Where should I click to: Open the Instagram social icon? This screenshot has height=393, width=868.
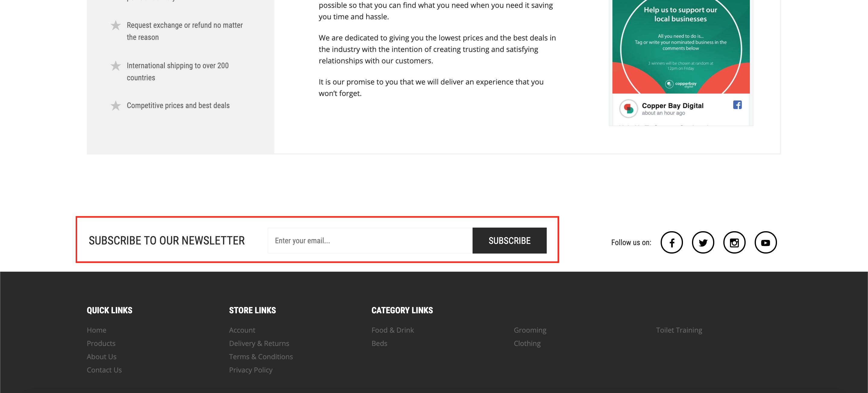(x=734, y=242)
